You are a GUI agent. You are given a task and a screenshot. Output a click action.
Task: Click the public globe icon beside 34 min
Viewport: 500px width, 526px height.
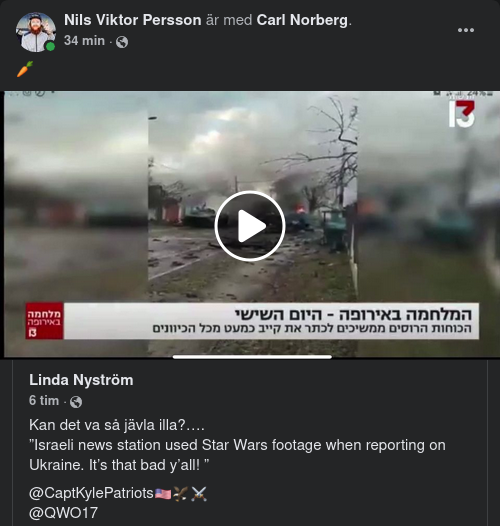[122, 42]
